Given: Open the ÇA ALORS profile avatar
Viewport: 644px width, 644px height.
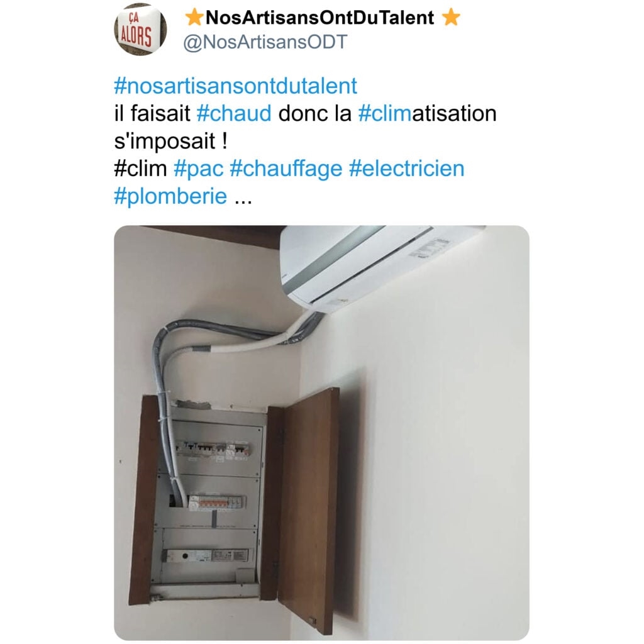Looking at the screenshot, I should (x=140, y=29).
